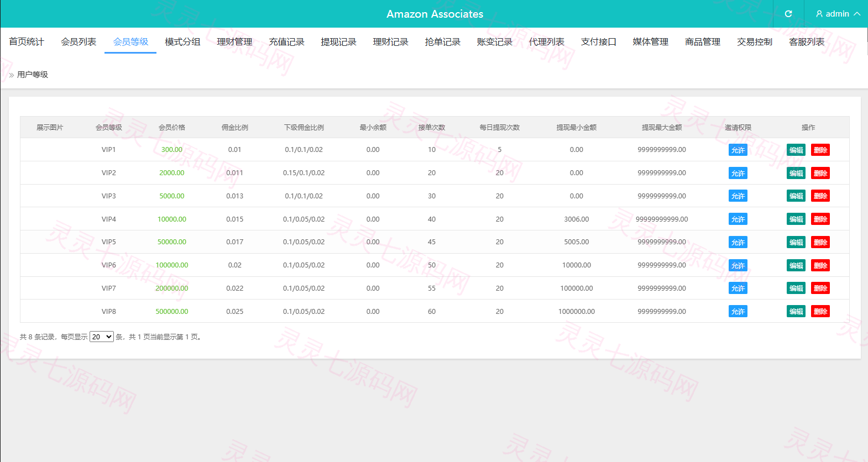868x462 pixels.
Task: Delete the VIP7 level row
Action: 820,288
